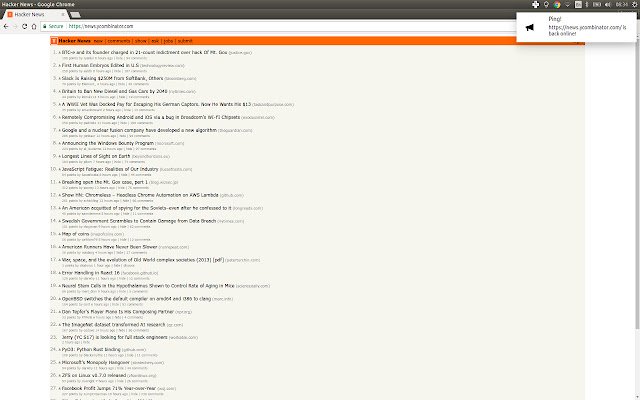Upvote Google and nuclear fusion company story
This screenshot has width=640, height=400.
[x=60, y=131]
